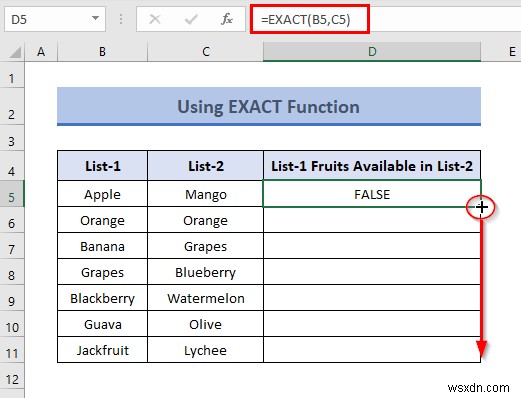Select the cell showing FALSE
The height and width of the screenshot is (398, 521).
click(x=372, y=194)
